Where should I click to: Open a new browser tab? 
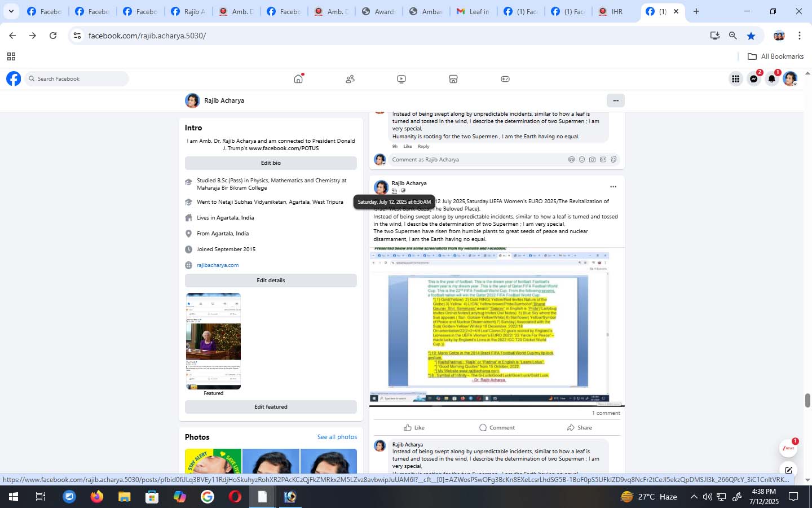(696, 11)
